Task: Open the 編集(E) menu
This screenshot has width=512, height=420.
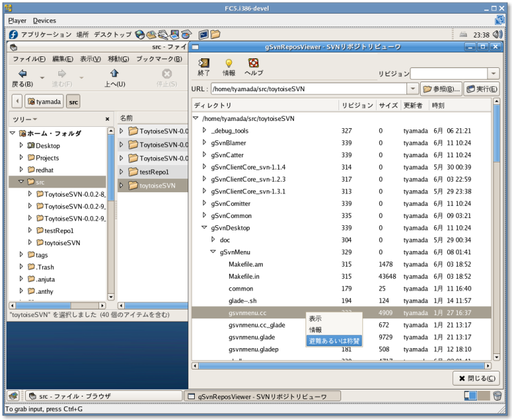Action: point(63,59)
